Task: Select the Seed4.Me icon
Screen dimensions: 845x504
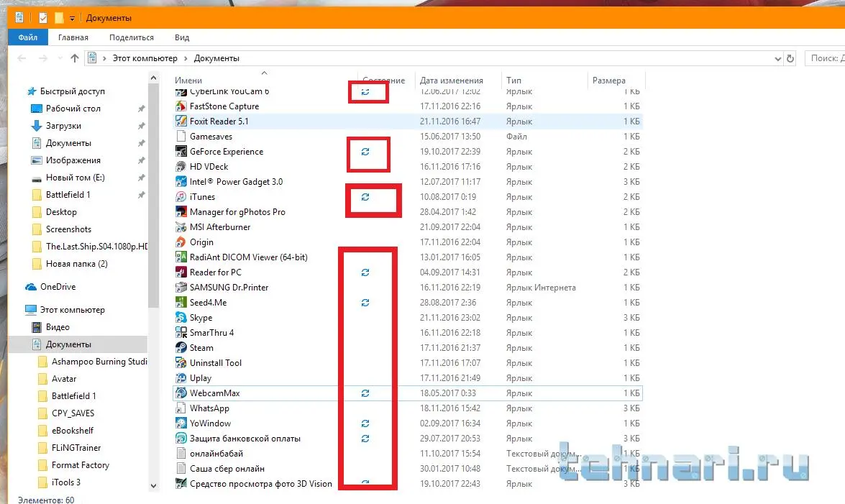Action: pyautogui.click(x=181, y=303)
